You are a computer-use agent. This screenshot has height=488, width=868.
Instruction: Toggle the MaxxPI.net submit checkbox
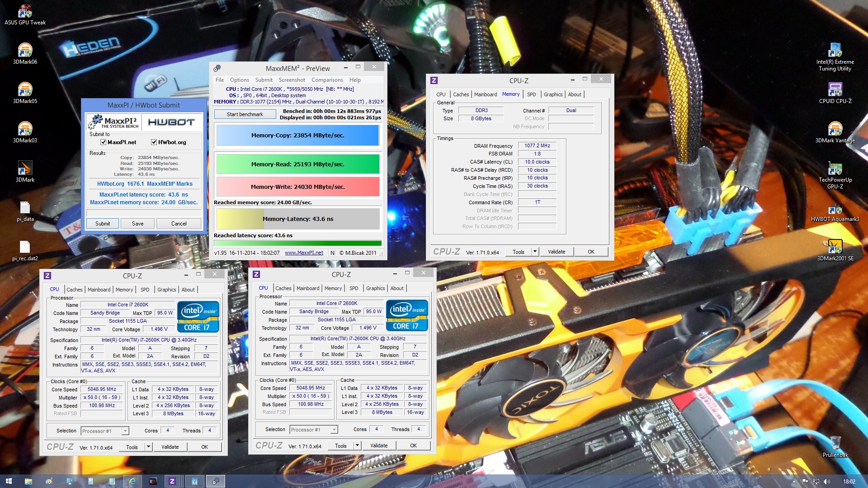(x=103, y=142)
